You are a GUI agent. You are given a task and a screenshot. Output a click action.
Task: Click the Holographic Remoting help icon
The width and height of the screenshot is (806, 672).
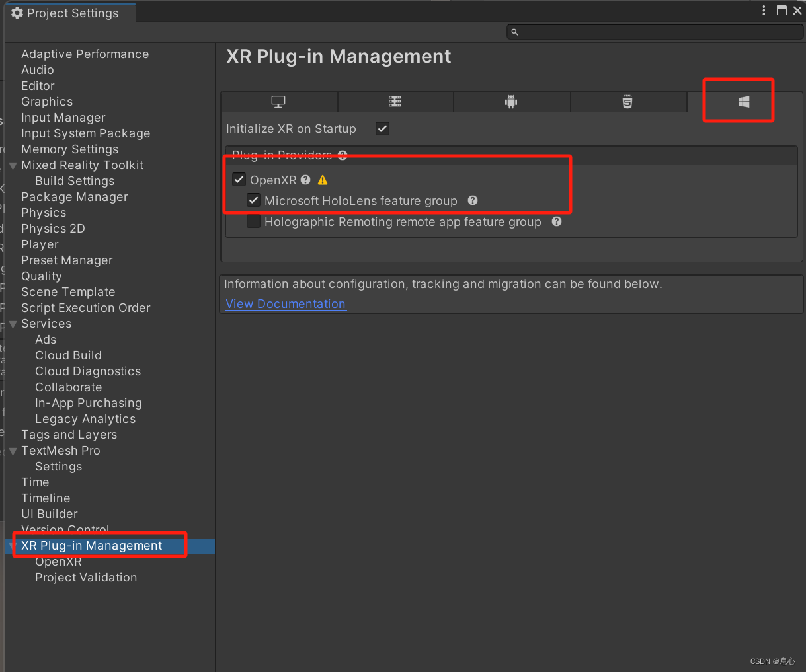(x=556, y=222)
